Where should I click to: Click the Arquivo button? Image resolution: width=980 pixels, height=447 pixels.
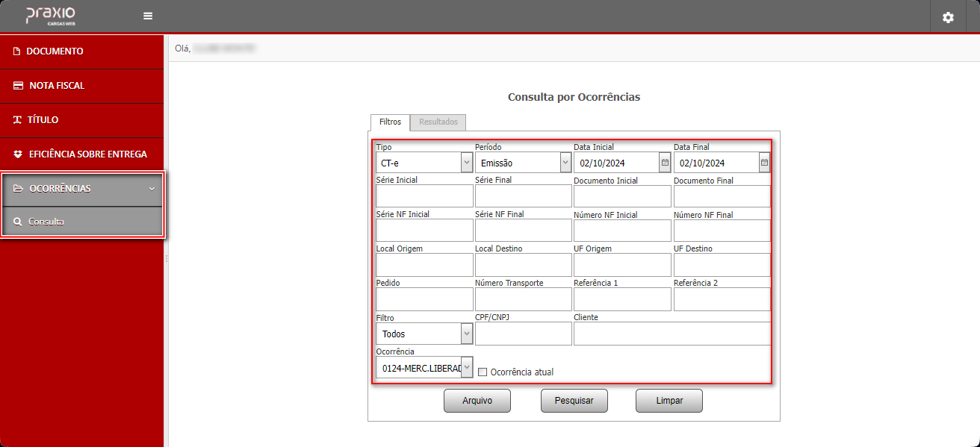coord(477,401)
